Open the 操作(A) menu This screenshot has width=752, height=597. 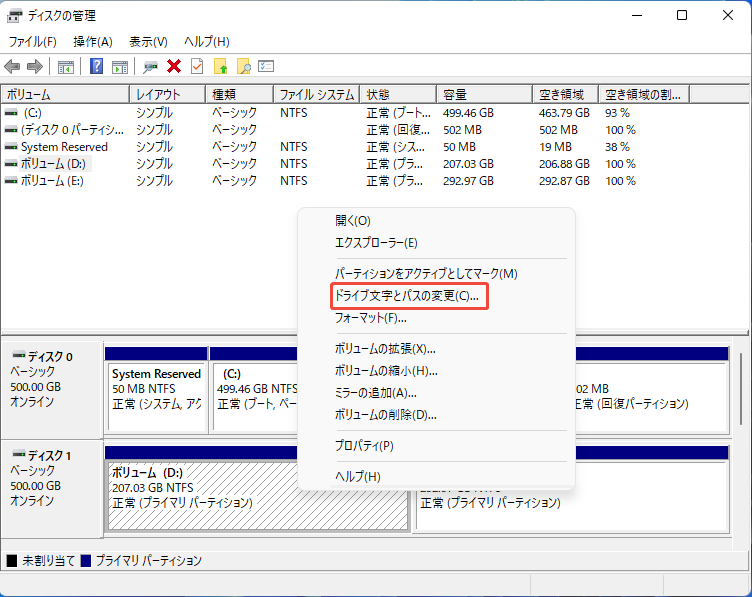pos(93,42)
